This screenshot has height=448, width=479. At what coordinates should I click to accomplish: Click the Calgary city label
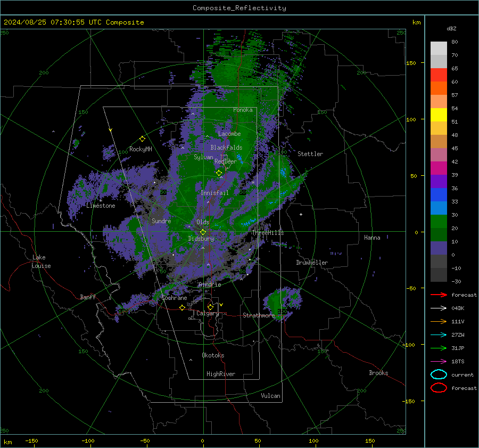pos(208,313)
